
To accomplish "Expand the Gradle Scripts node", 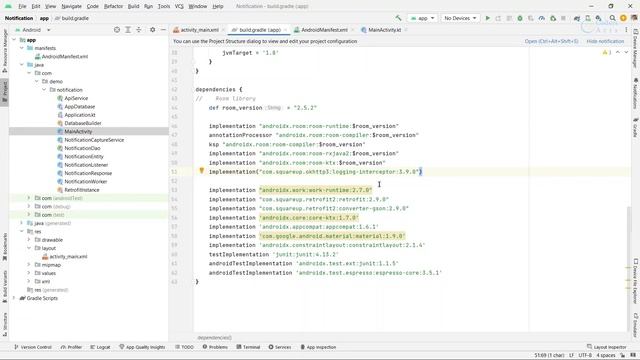I will click(14, 298).
